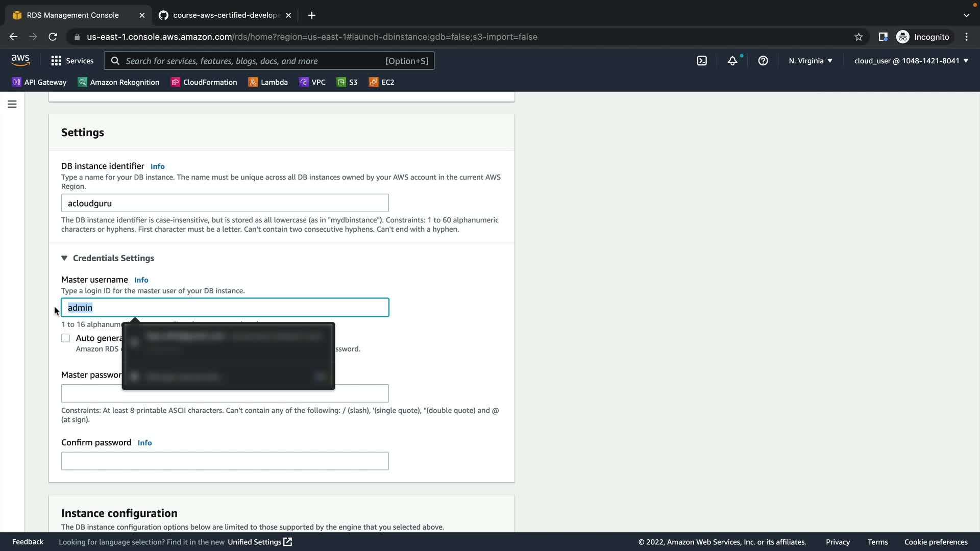This screenshot has height=551, width=980.
Task: Open EC2 favorites shortcut
Action: (382, 82)
